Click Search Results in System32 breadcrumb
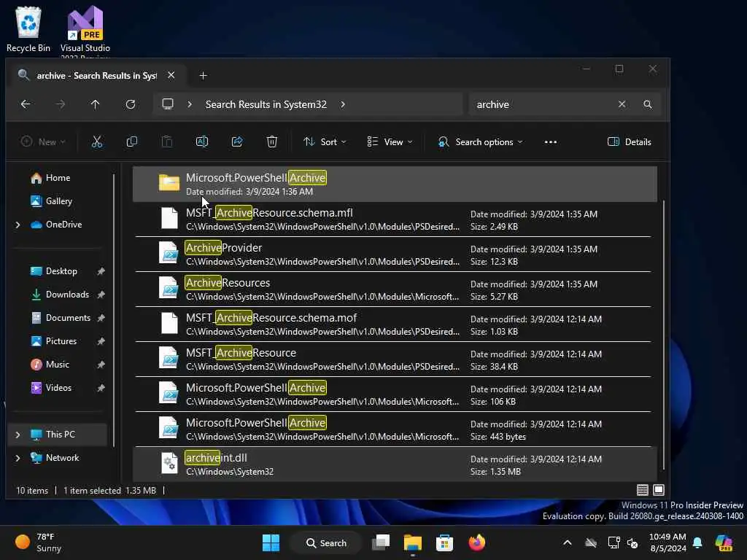 pos(266,104)
